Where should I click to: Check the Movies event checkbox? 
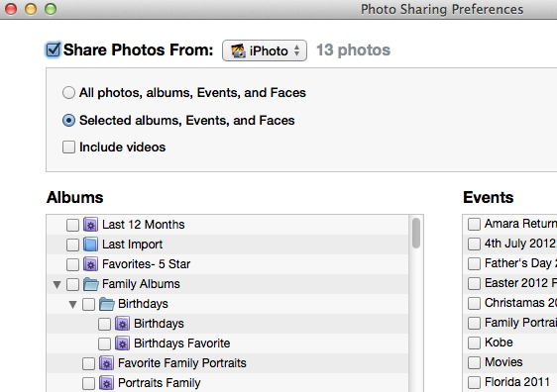(x=474, y=363)
